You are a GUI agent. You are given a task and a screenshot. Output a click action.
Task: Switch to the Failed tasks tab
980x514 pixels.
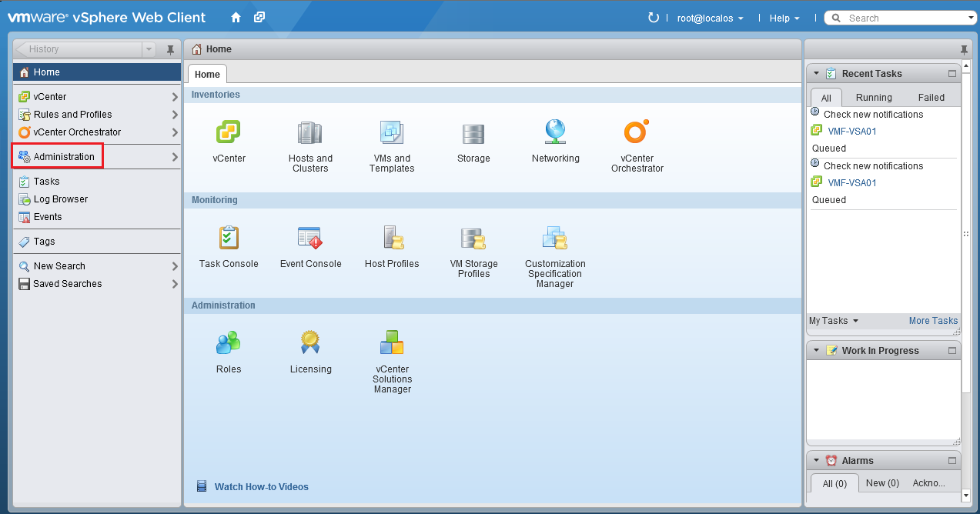click(x=931, y=98)
